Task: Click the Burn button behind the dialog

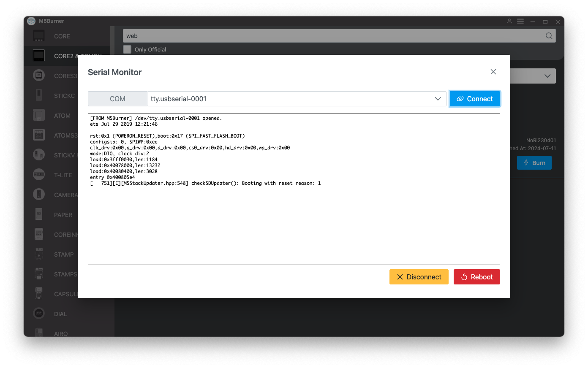Action: pos(534,163)
